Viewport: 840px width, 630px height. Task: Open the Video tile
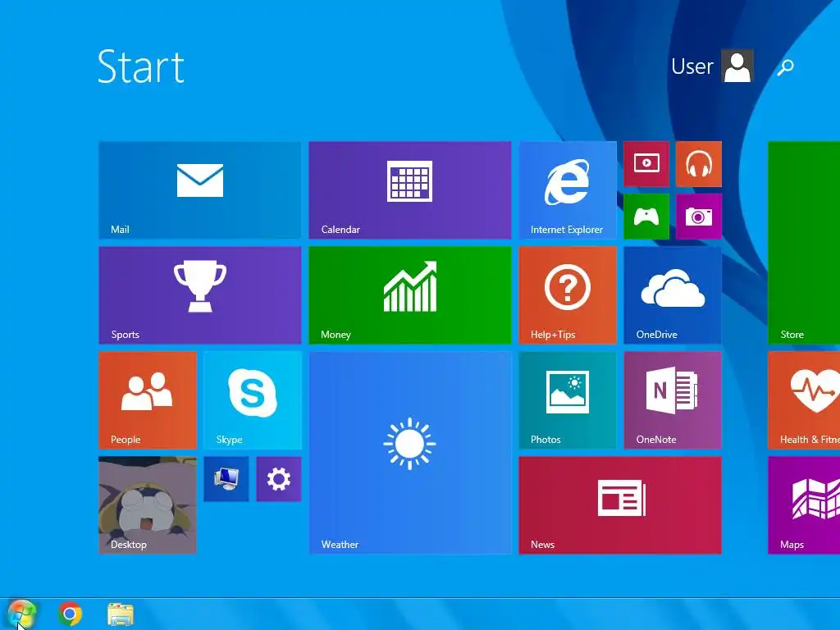[646, 164]
